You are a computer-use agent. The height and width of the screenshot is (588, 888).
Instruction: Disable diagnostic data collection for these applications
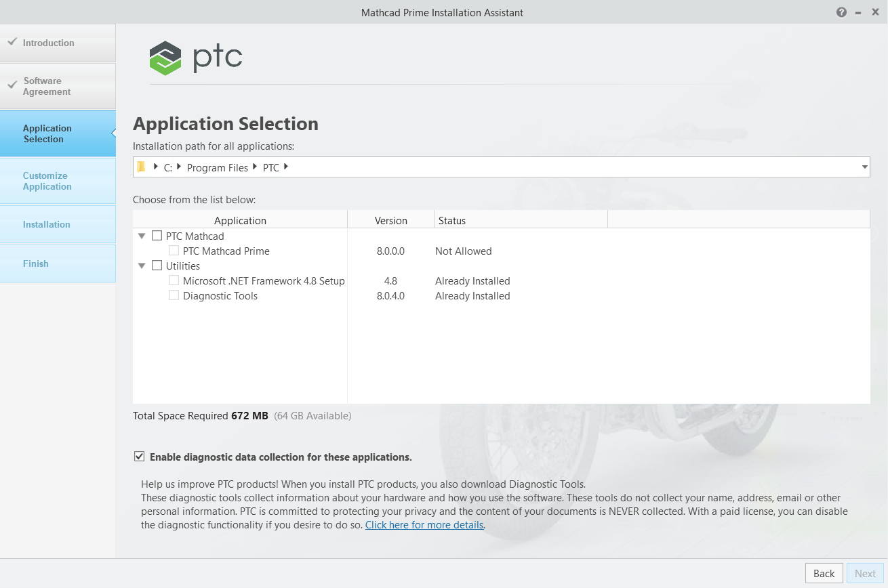[139, 456]
